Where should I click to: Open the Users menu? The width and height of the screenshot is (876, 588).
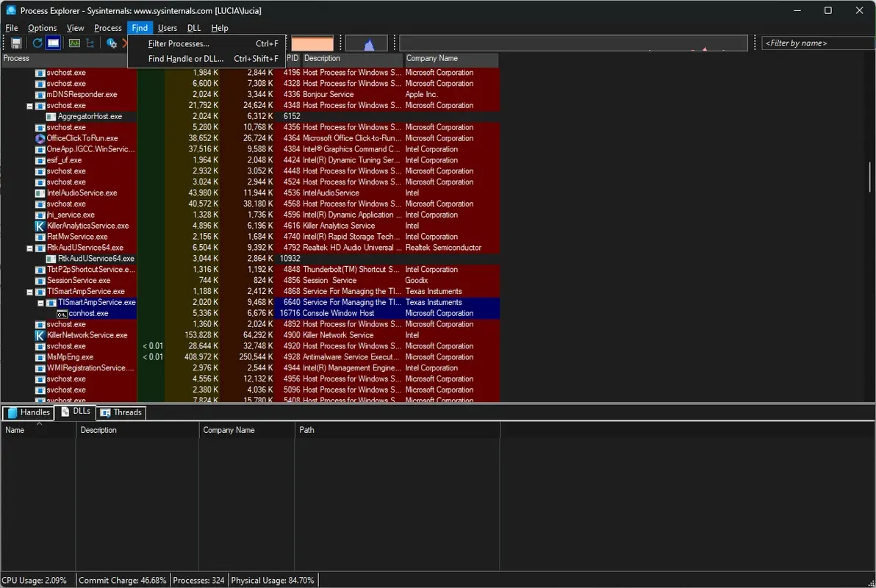coord(167,28)
